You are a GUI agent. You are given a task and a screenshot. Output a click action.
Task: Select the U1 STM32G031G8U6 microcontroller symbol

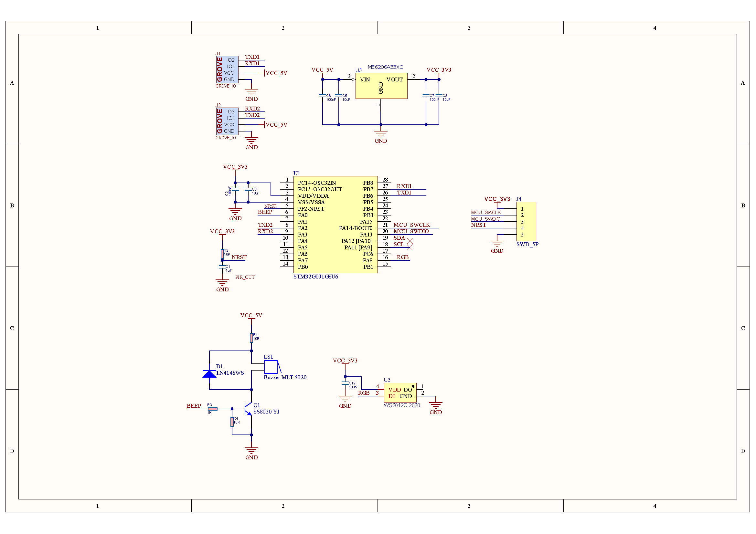point(335,225)
